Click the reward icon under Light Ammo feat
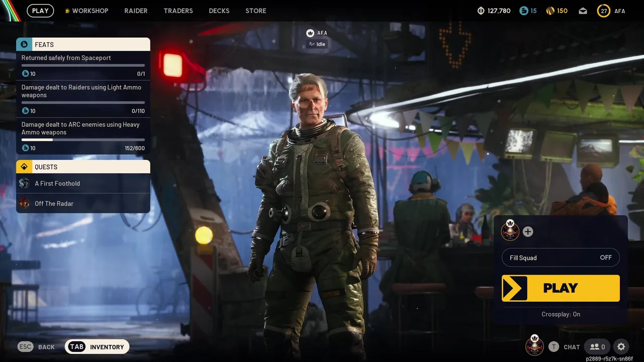644x362 pixels. 25,111
